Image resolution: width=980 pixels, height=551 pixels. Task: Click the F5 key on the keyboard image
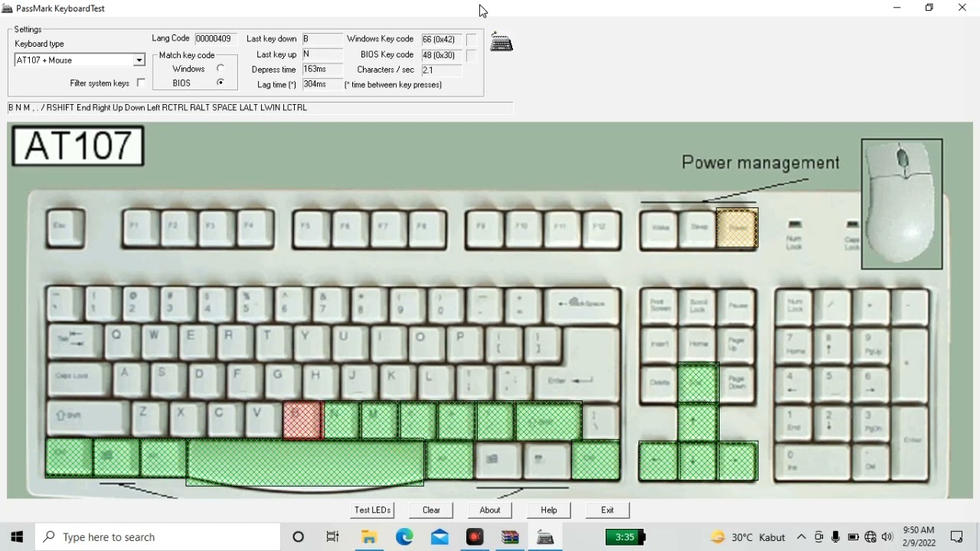pos(312,229)
